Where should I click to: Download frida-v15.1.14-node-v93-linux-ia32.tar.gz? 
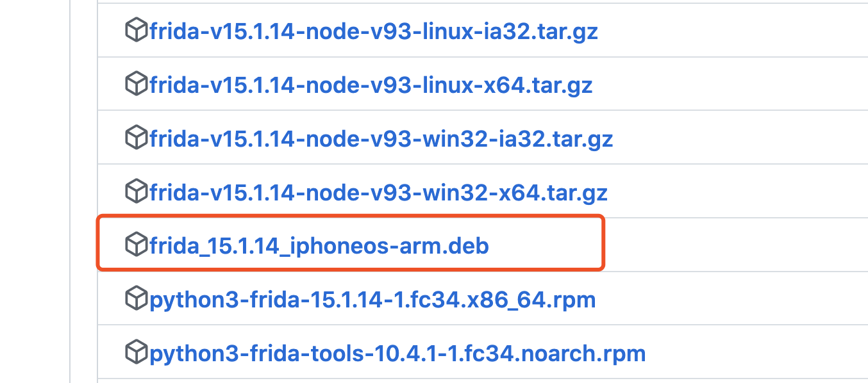373,31
